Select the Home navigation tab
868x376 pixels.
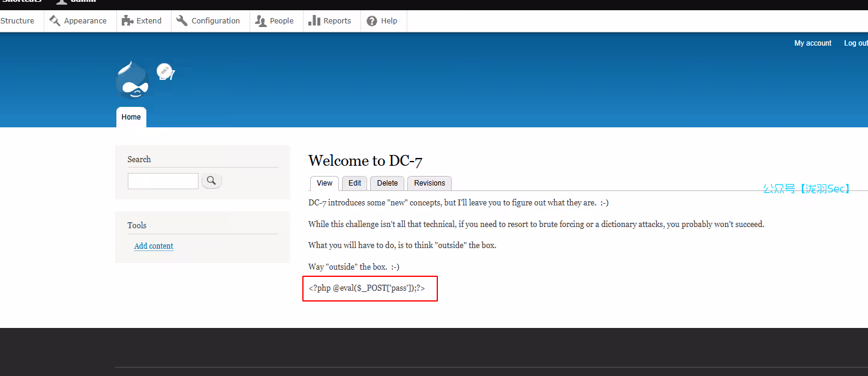131,117
